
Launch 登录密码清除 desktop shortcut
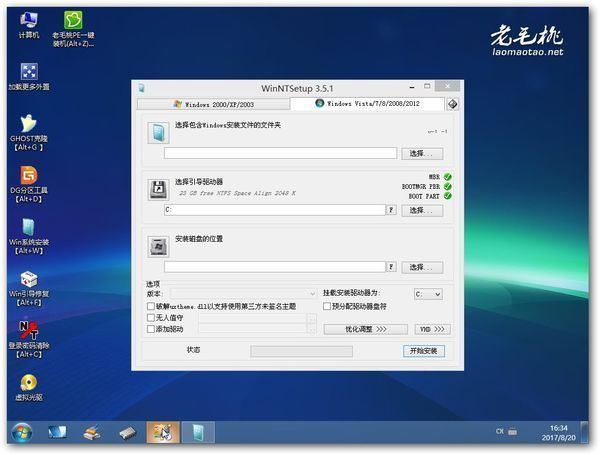pyautogui.click(x=29, y=339)
